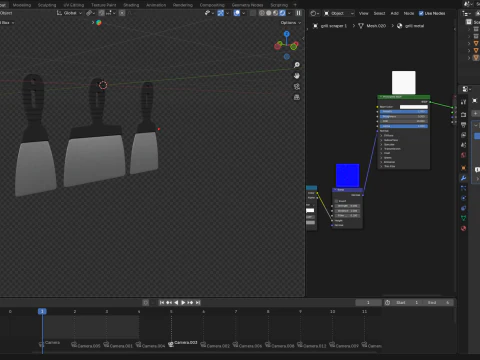Select rendered viewport shading
Screen dimensions: 480x360
tap(282, 13)
